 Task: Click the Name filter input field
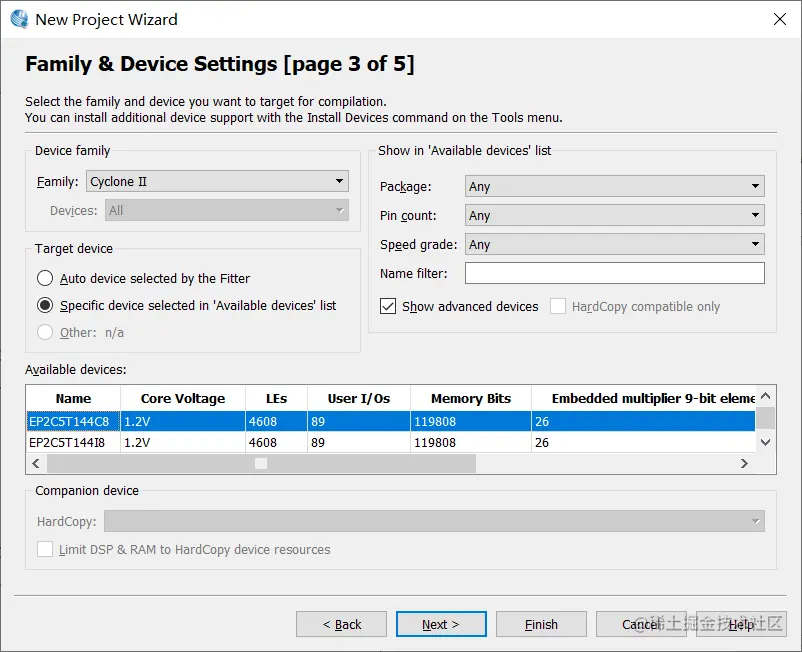pos(614,273)
